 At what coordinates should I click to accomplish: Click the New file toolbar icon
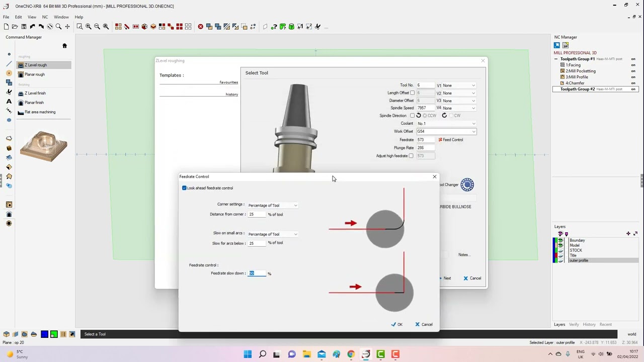coord(6,26)
